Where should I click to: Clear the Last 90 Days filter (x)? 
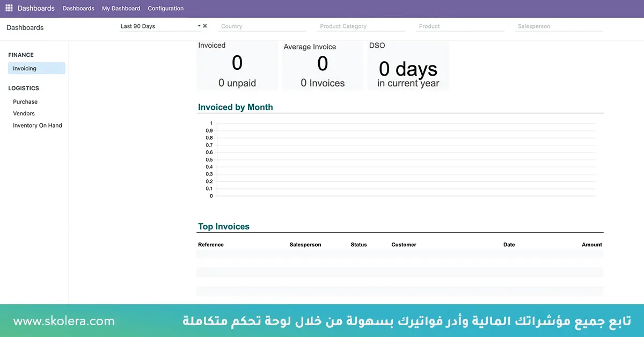205,26
